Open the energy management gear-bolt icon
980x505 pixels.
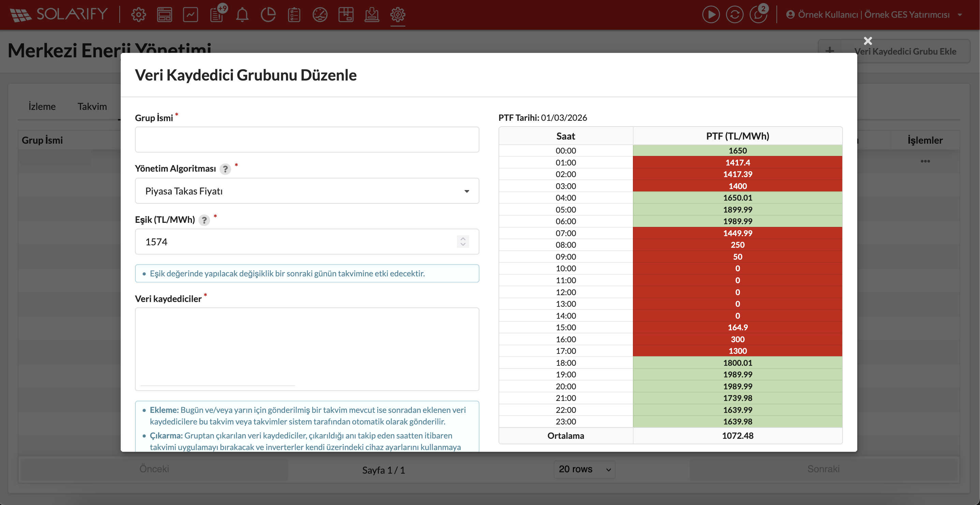pos(398,15)
